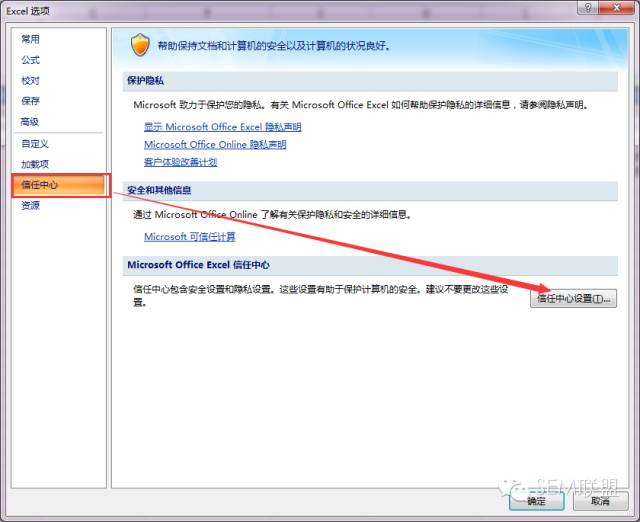The height and width of the screenshot is (522, 640).
Task: Open Microsoft Office Online 隐私声明 link
Action: pos(215,144)
